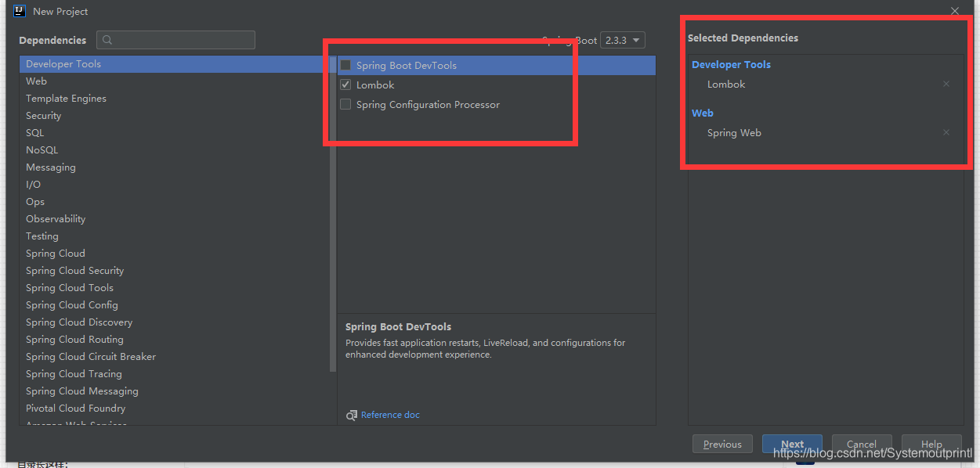Check the Spring Boot DevTools checkbox
This screenshot has width=980, height=468.
click(345, 65)
